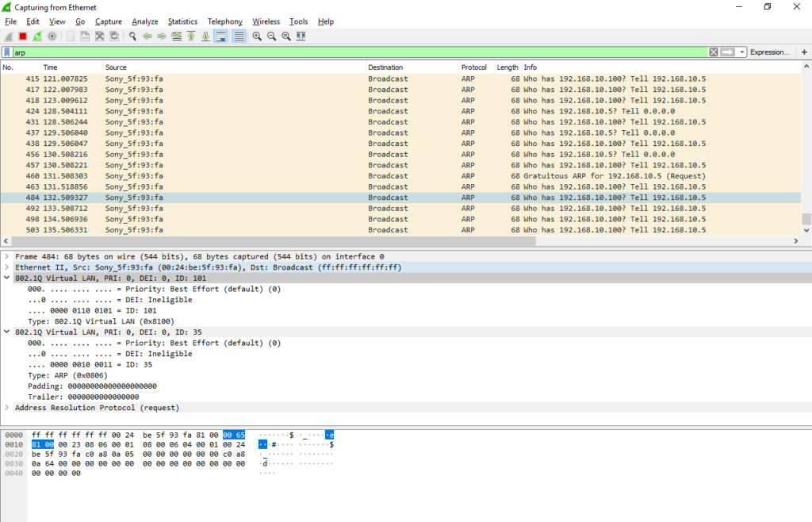The image size is (812, 522).
Task: Find a packet using the magnifier icon
Action: pos(132,36)
